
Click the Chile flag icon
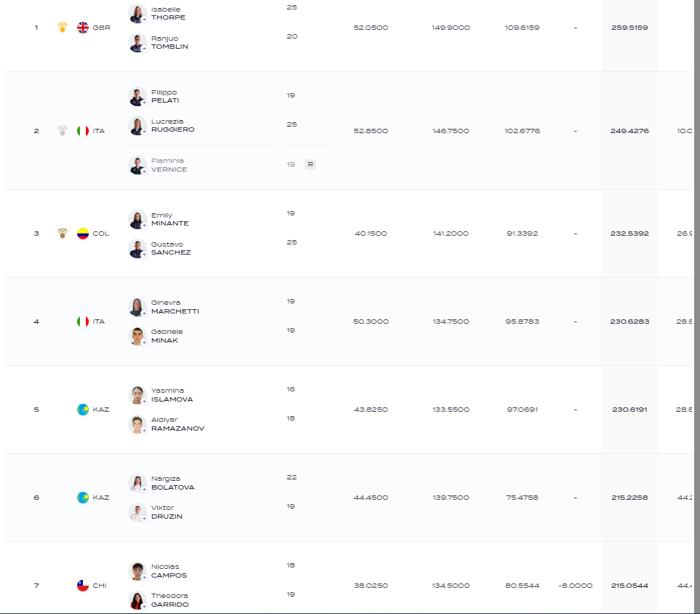(x=83, y=586)
